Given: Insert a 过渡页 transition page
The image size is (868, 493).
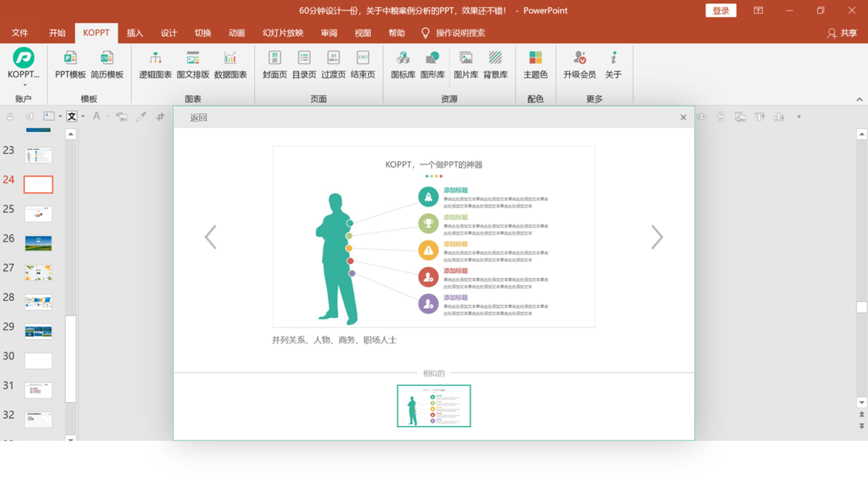Looking at the screenshot, I should (333, 64).
